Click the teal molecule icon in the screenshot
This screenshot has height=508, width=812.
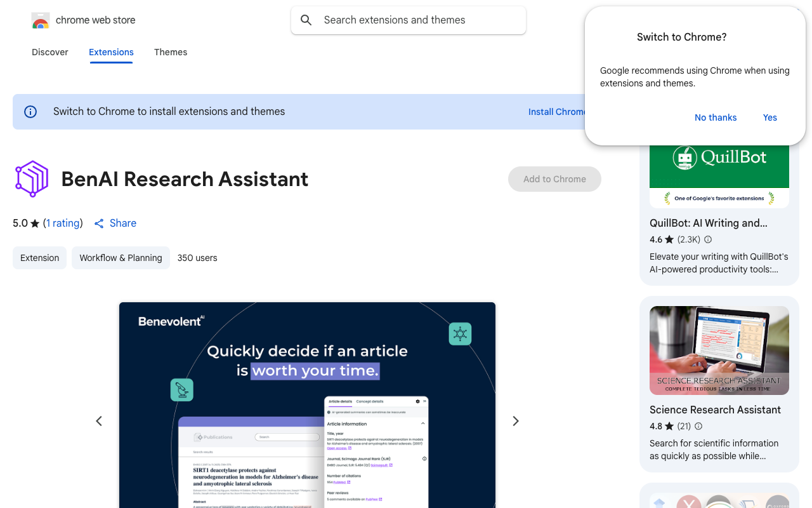[x=460, y=334]
